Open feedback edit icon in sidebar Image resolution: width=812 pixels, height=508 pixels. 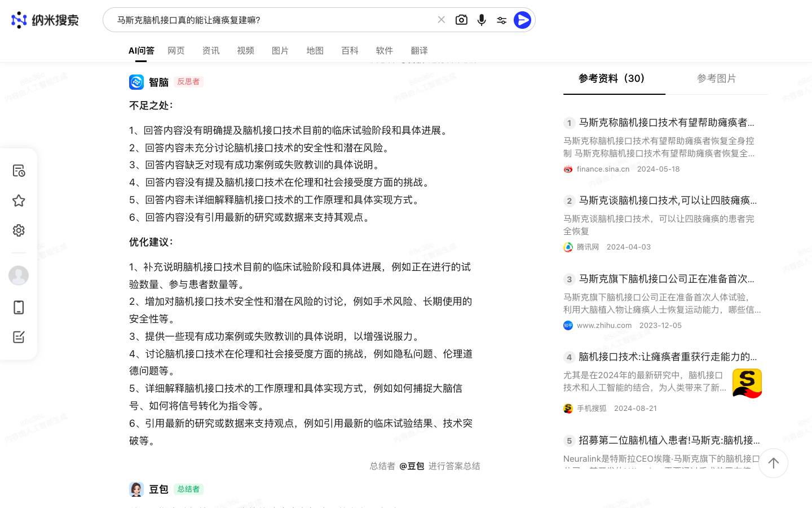[x=19, y=337]
